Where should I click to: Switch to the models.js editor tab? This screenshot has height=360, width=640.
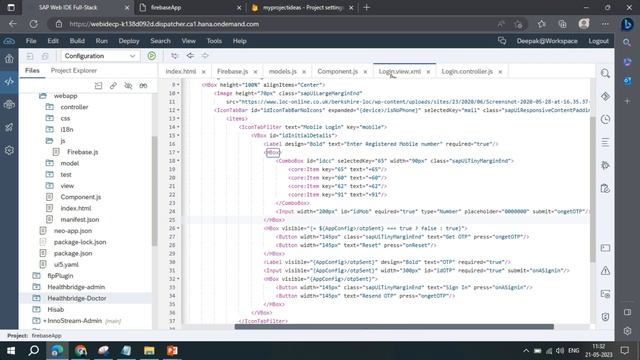point(282,71)
